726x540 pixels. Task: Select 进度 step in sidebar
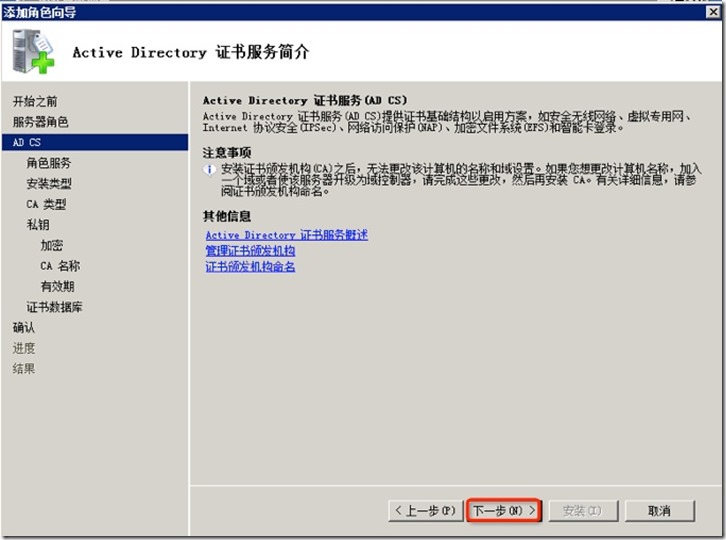pyautogui.click(x=24, y=348)
